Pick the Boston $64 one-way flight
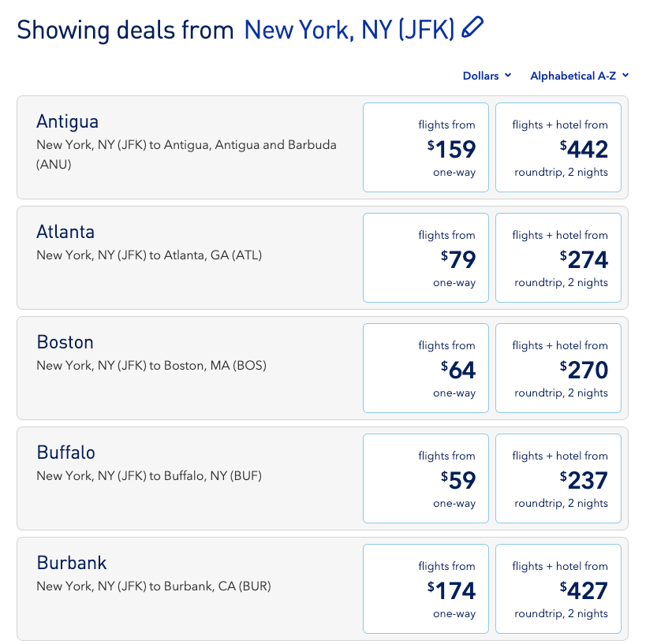 [426, 368]
